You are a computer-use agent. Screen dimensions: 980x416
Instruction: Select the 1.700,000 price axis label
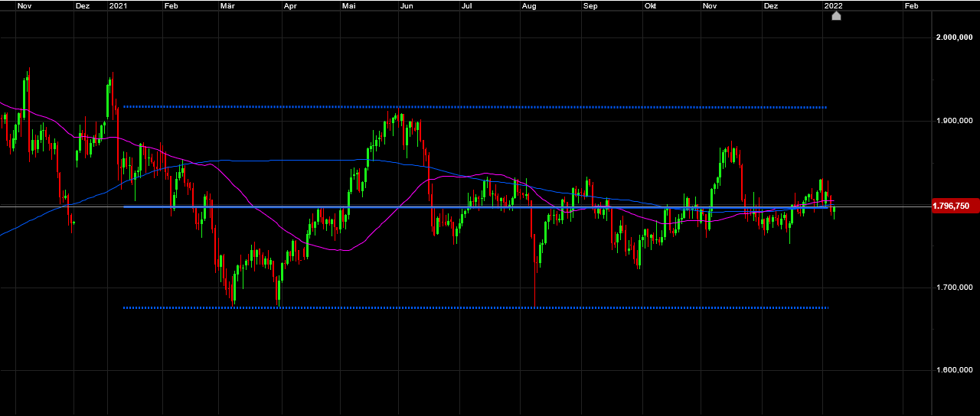pyautogui.click(x=954, y=288)
